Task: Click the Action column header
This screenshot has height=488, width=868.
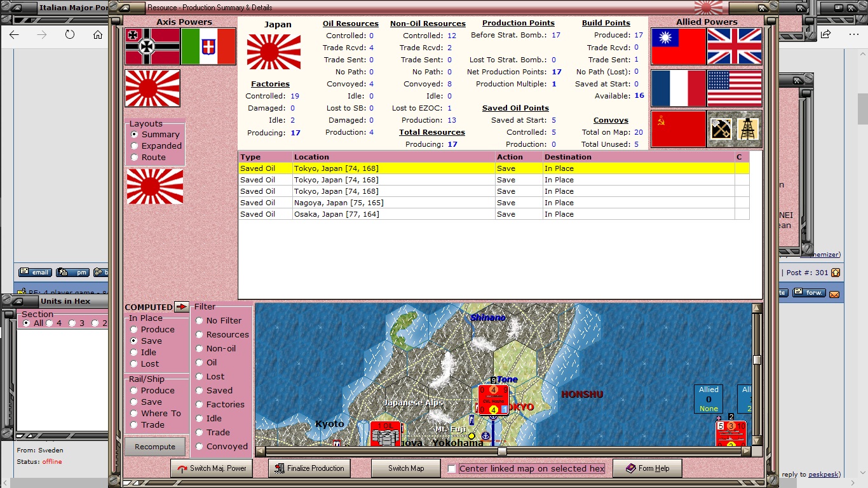Action: [x=519, y=157]
